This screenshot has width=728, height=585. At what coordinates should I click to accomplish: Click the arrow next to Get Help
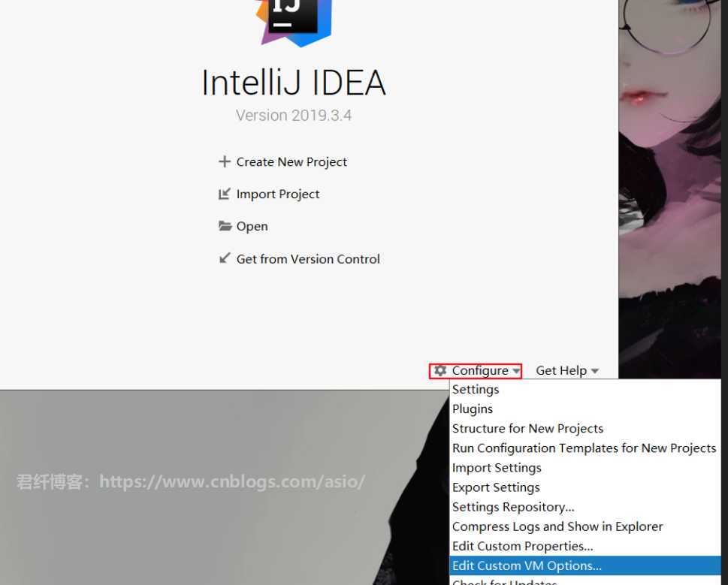pyautogui.click(x=595, y=371)
